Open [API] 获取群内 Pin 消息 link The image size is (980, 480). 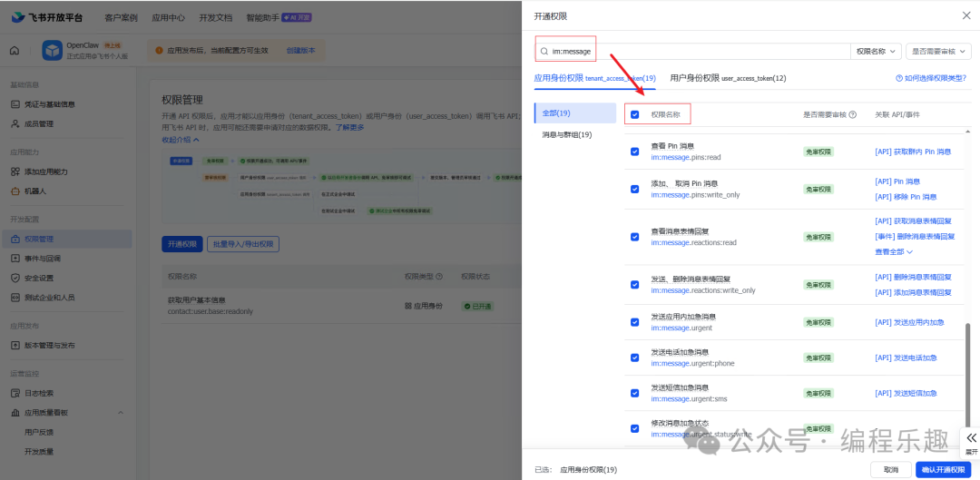913,152
